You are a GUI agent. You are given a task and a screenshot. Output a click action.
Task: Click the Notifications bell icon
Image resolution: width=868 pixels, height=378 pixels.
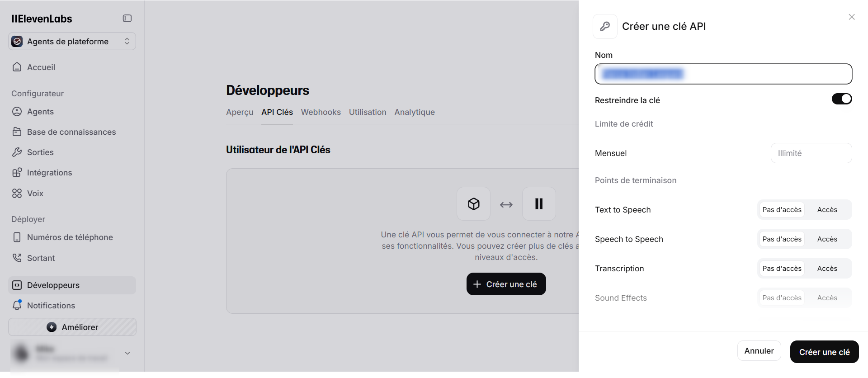point(17,305)
